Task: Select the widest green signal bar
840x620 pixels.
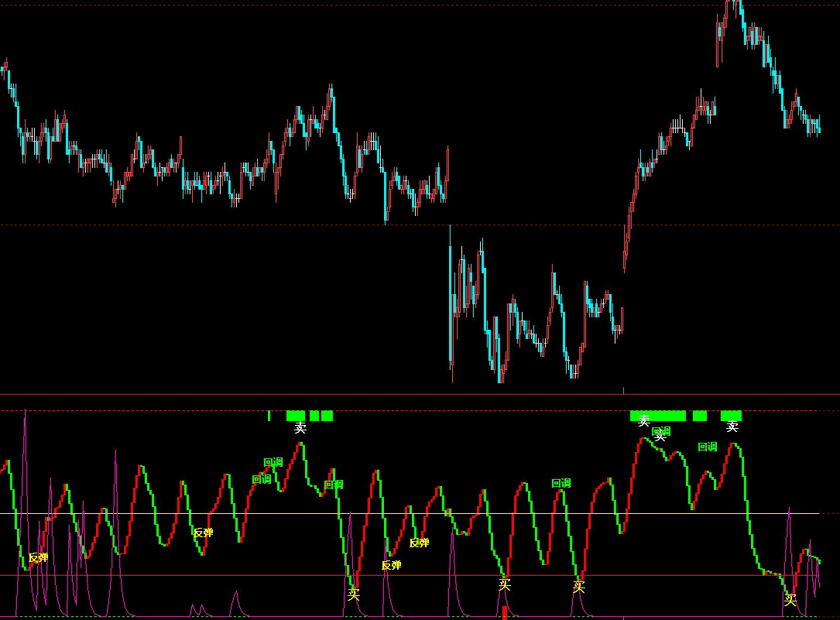Action: (x=658, y=416)
